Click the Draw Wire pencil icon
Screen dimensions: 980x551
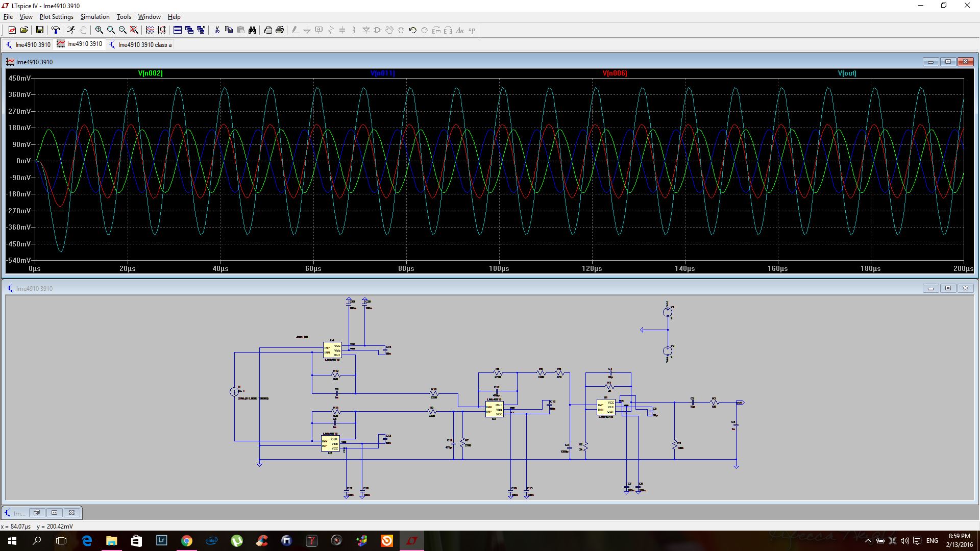coord(295,30)
